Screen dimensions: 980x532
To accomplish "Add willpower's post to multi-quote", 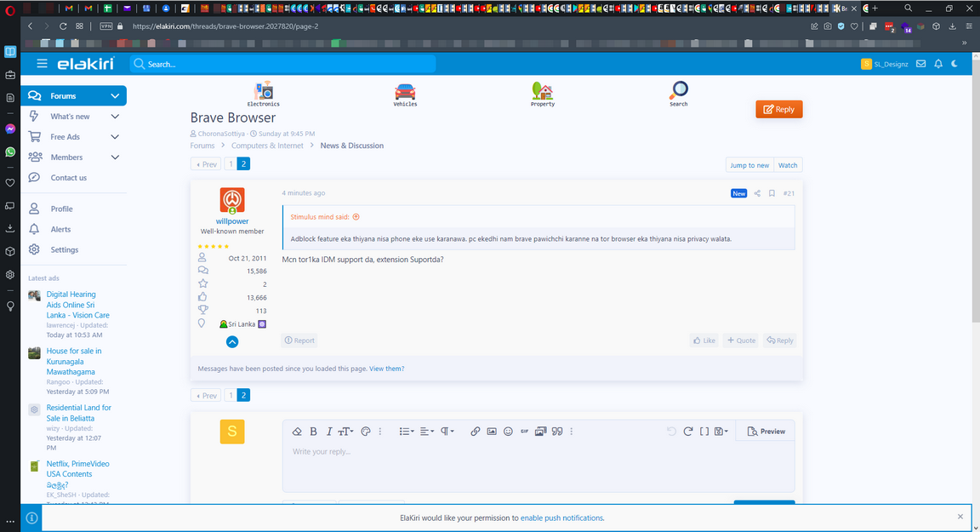I will point(741,340).
